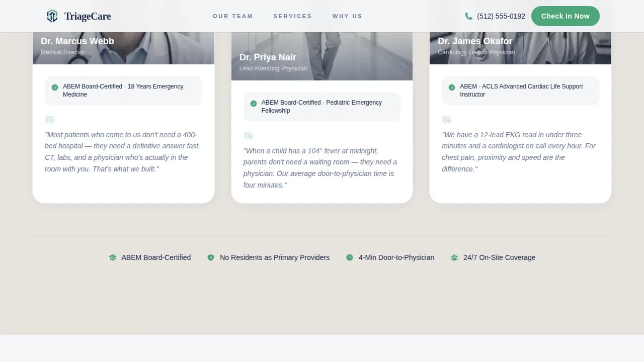The height and width of the screenshot is (362, 644).
Task: Click the quote icon above Dr. Webb's testimonial
Action: click(49, 120)
